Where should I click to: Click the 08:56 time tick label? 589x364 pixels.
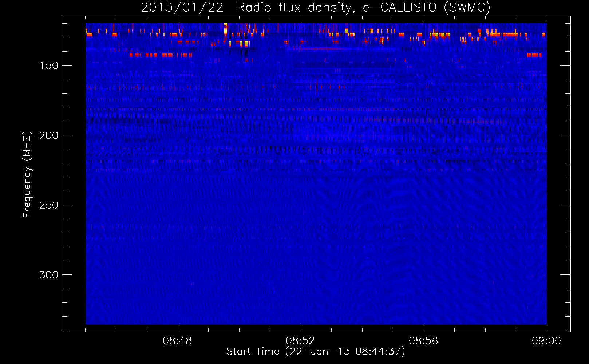tap(423, 341)
